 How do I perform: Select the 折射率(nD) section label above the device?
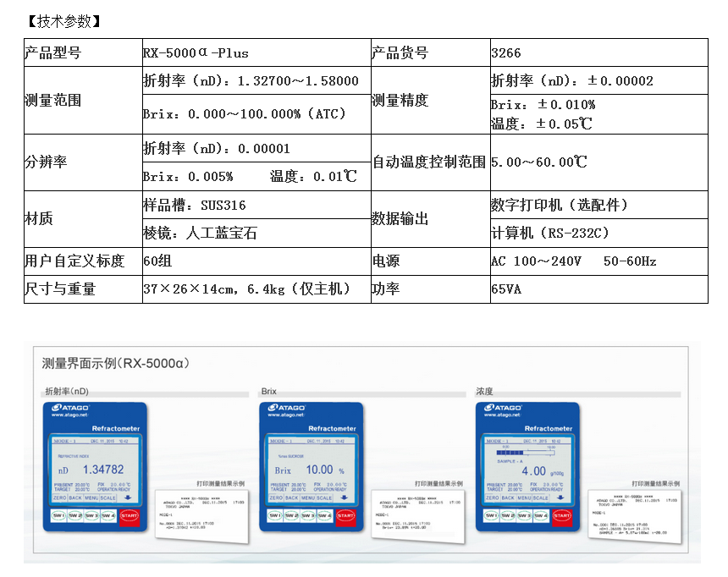67,392
